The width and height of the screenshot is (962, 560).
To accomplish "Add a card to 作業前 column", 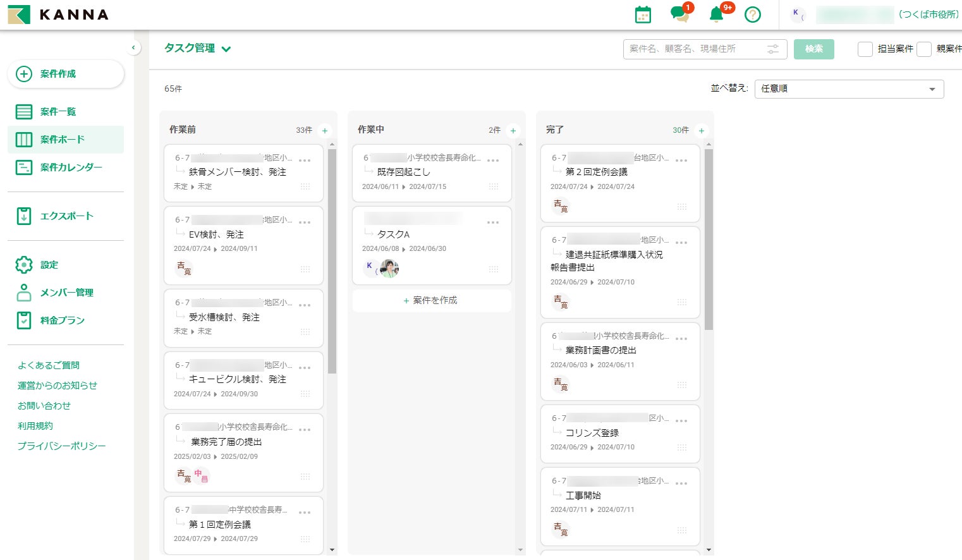I will coord(325,130).
